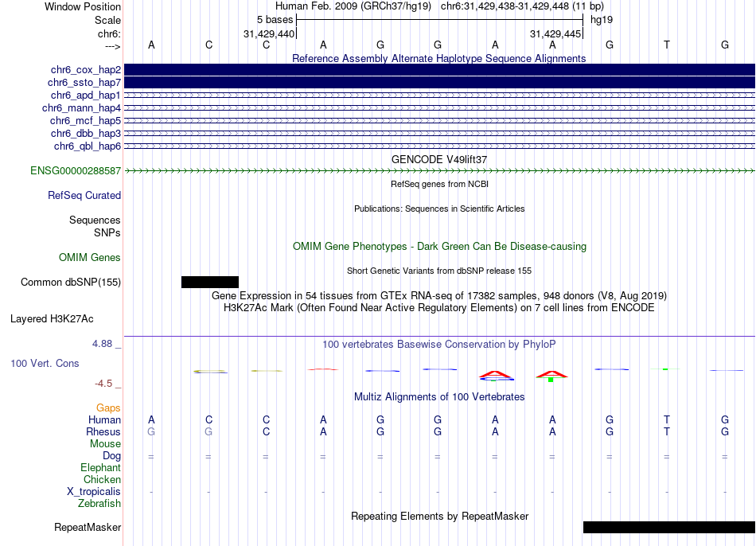Select the Chicken species row label
The image size is (756, 546).
[x=102, y=479]
